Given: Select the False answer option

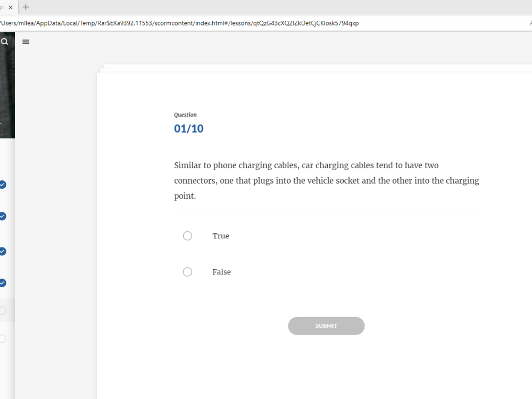Looking at the screenshot, I should pyautogui.click(x=187, y=272).
